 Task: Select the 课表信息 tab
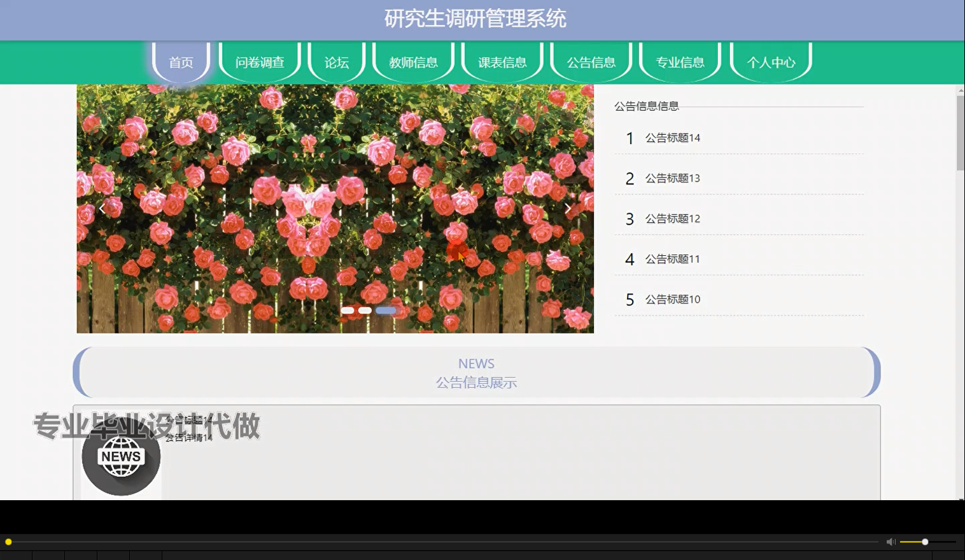(502, 62)
